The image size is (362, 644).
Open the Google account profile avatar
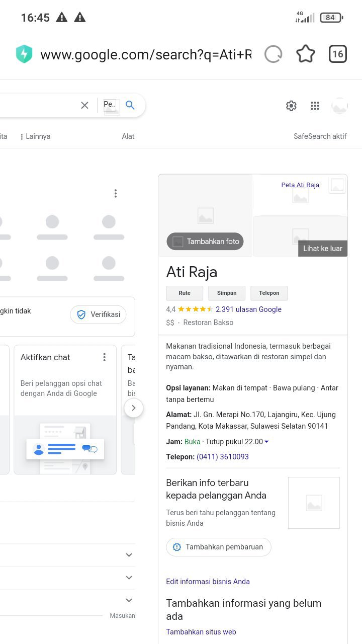(x=340, y=106)
